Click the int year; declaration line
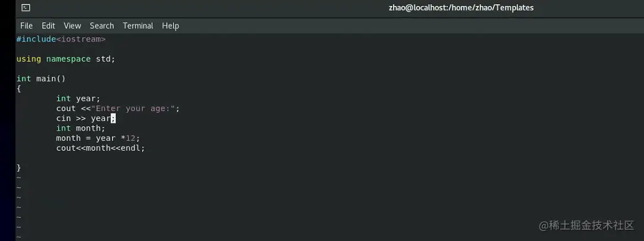Screen dimensions: 644x241 [78, 99]
